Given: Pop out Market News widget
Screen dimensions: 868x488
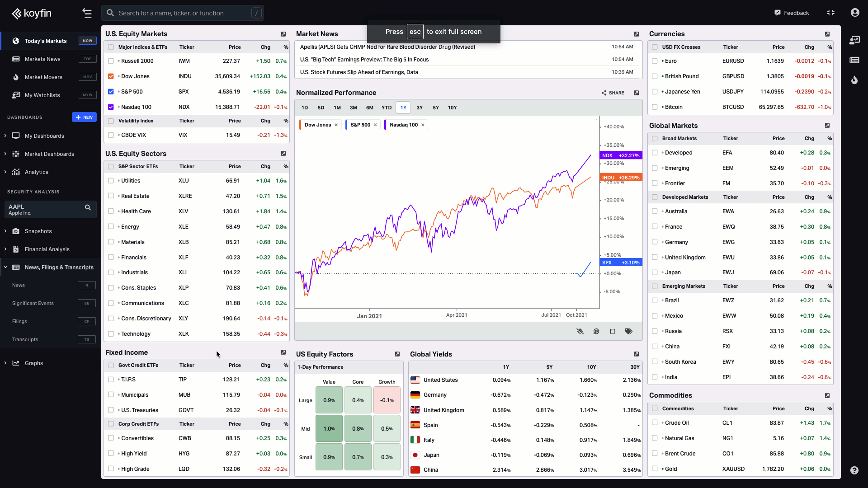Looking at the screenshot, I should [x=637, y=34].
